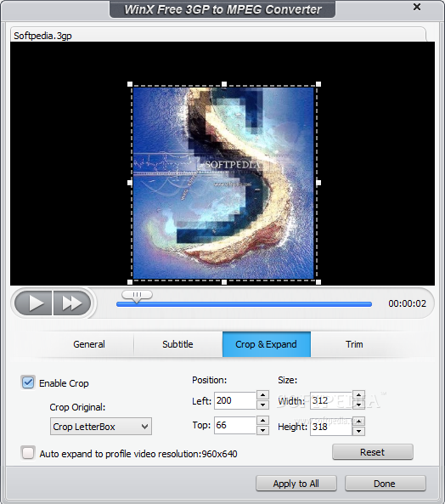Click the bottom-center crop handle
445x504 pixels.
point(224,282)
